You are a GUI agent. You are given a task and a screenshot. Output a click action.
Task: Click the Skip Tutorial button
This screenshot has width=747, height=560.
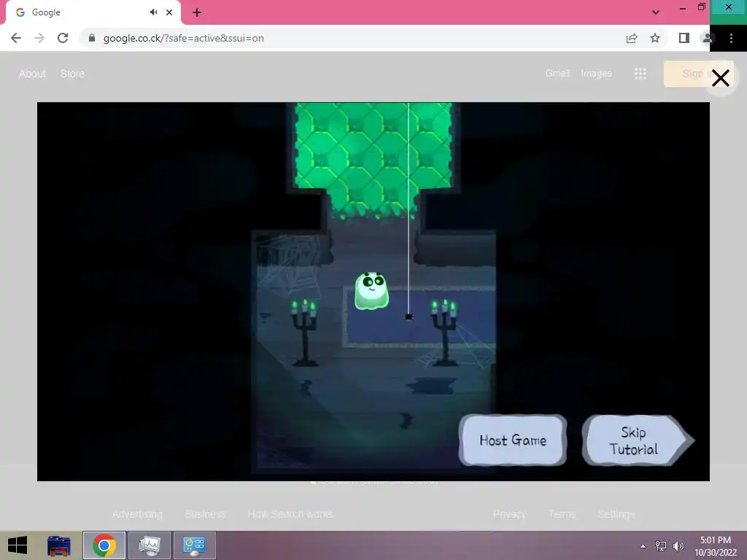(638, 440)
